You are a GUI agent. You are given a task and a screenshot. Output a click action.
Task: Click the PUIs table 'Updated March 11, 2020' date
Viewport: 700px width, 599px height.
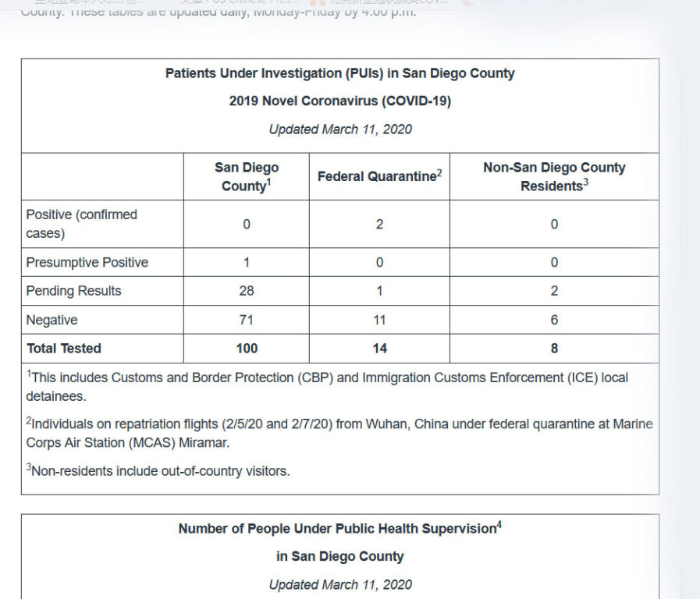click(x=339, y=129)
